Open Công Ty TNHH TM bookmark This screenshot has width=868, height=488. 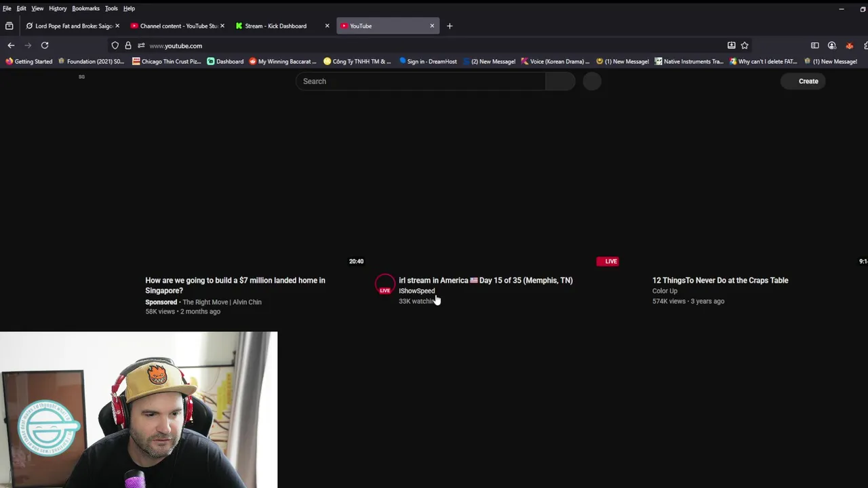(357, 62)
